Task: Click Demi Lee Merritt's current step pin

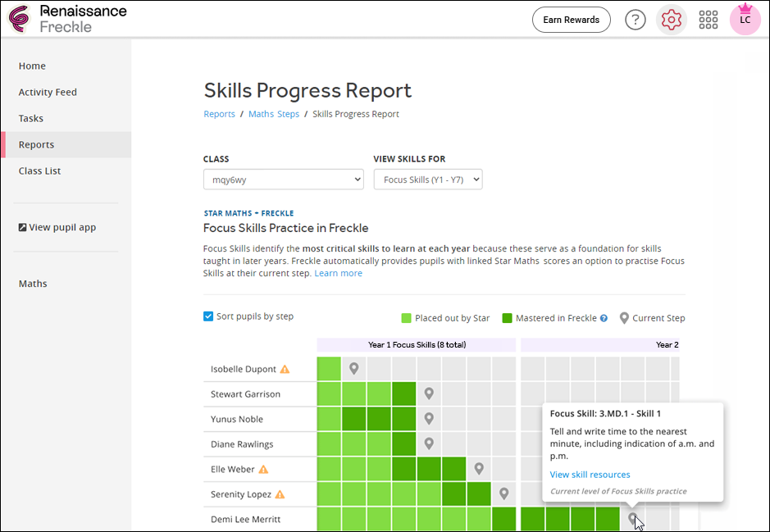Action: point(633,518)
